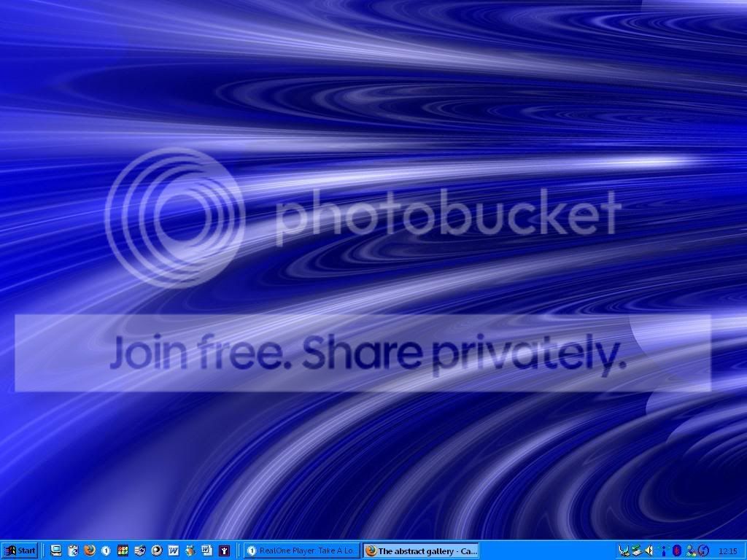
Task: Launch RealOne Player from quick launch
Action: pyautogui.click(x=106, y=551)
